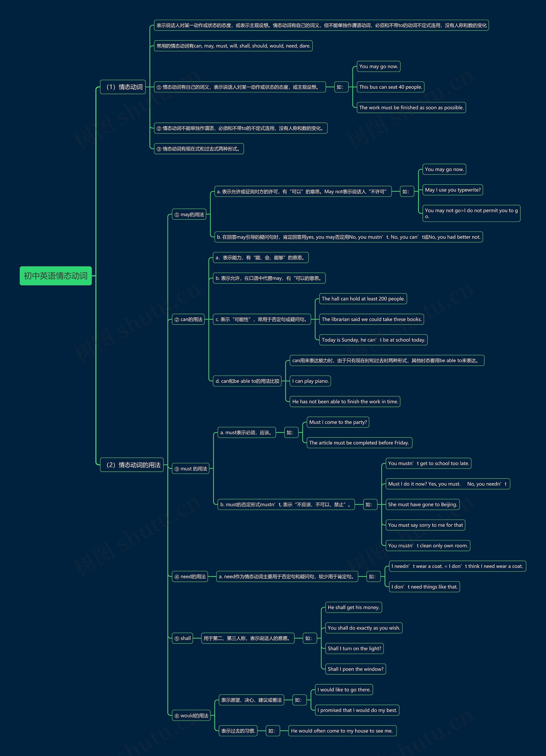This screenshot has height=756, width=546.
Task: Select 'You mustn't get to school too late.'
Action: tap(428, 463)
